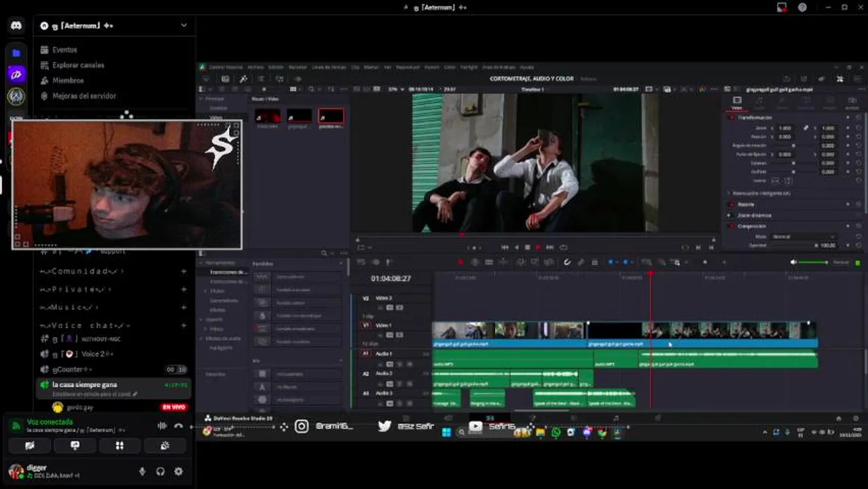Toggle the Transformación enable switch in Inspector
The width and height of the screenshot is (868, 489).
point(731,117)
